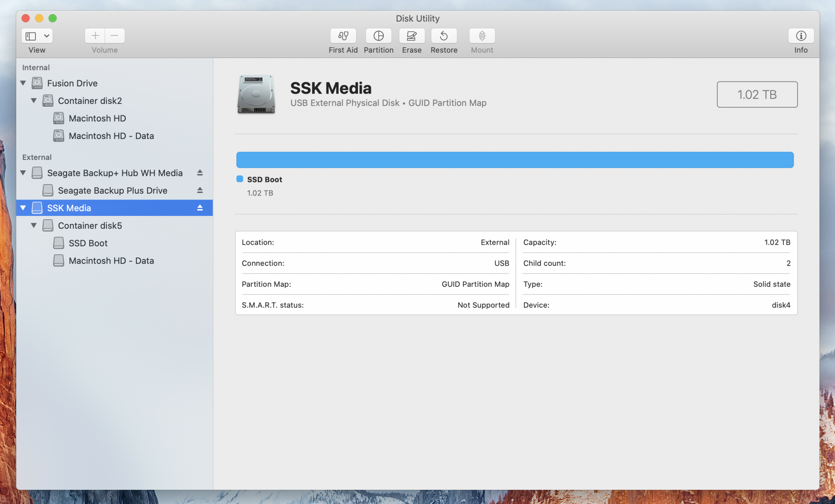Eject Seagate Backup+ Hub WH Media
The height and width of the screenshot is (504, 835).
[x=200, y=173]
